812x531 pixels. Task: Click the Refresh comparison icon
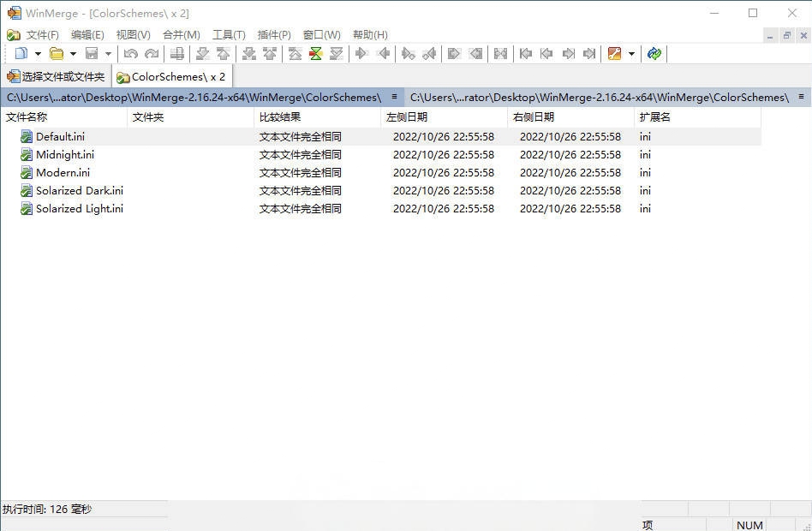coord(654,54)
